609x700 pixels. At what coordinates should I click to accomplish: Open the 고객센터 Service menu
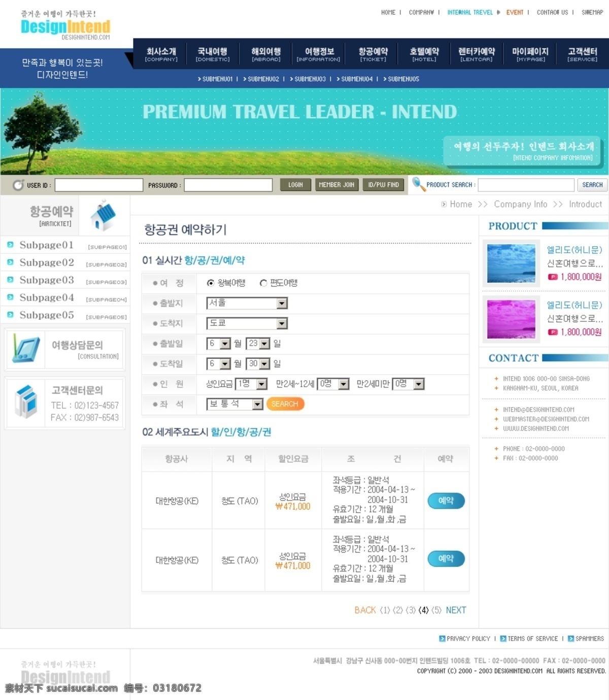point(583,54)
